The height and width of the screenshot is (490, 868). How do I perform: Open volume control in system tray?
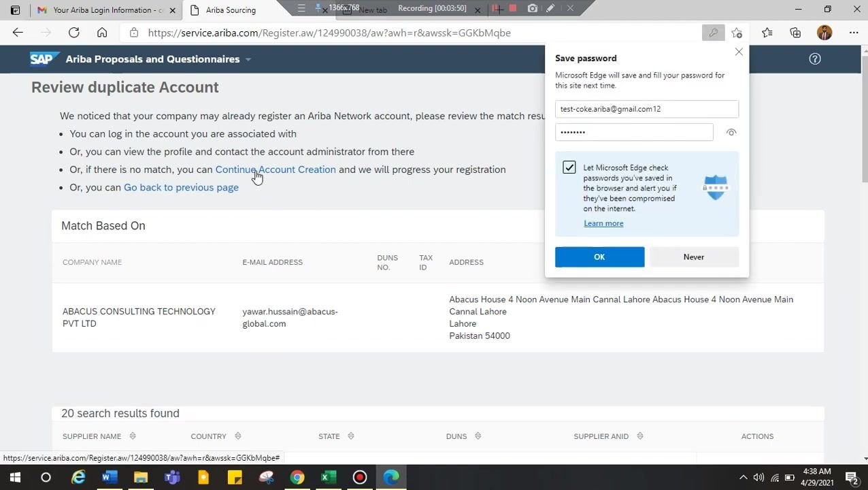(x=758, y=477)
